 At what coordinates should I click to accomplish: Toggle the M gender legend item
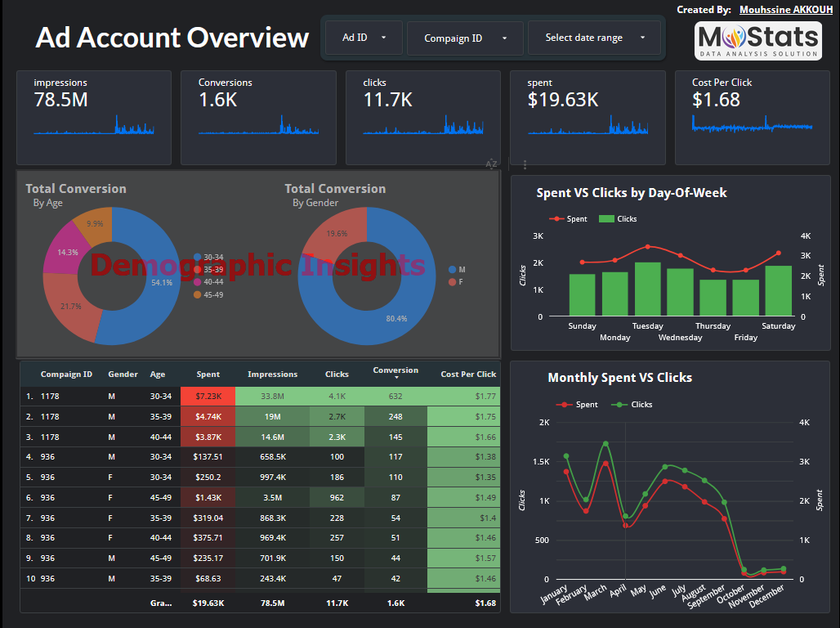[457, 270]
